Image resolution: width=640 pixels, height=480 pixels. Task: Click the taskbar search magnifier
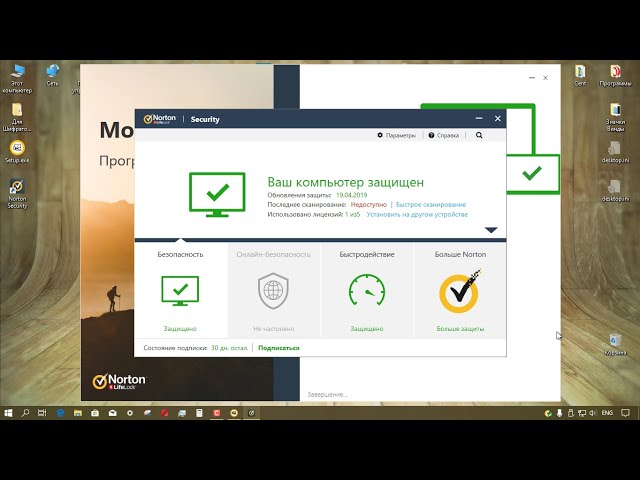[25, 413]
